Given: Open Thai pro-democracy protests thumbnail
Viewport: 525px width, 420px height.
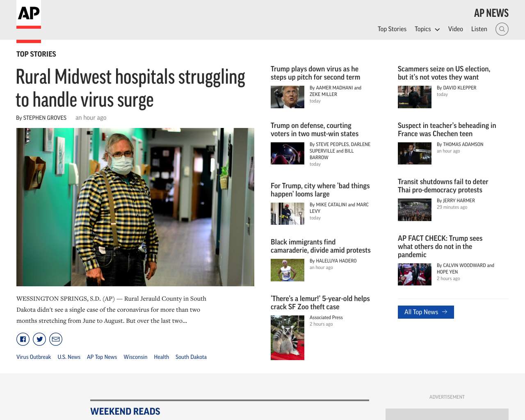Looking at the screenshot, I should (415, 210).
